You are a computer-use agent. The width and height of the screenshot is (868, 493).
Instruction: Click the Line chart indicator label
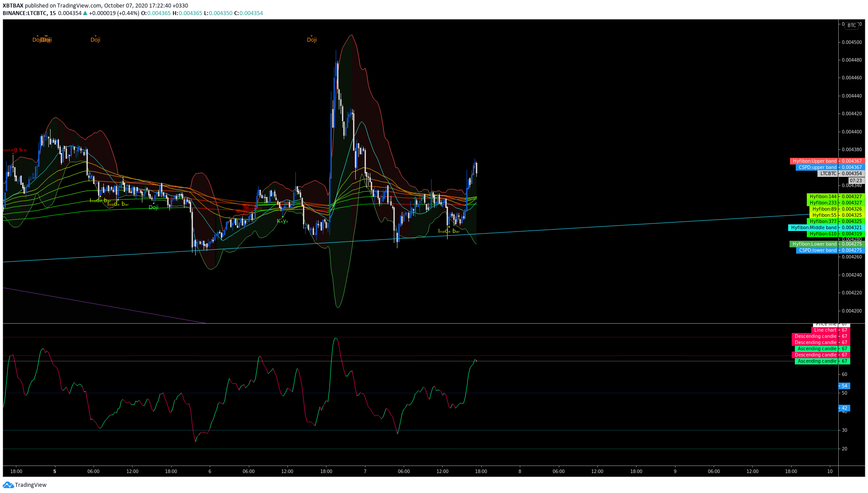point(830,330)
